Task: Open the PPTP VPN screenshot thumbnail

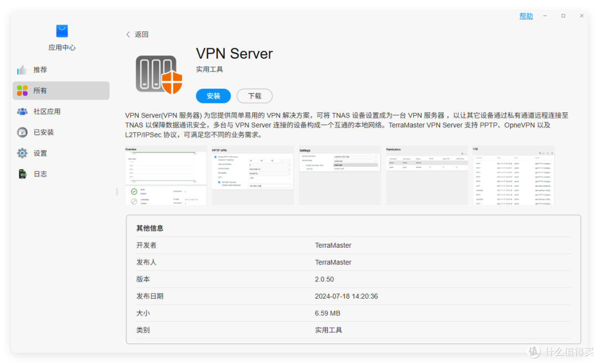Action: point(253,175)
